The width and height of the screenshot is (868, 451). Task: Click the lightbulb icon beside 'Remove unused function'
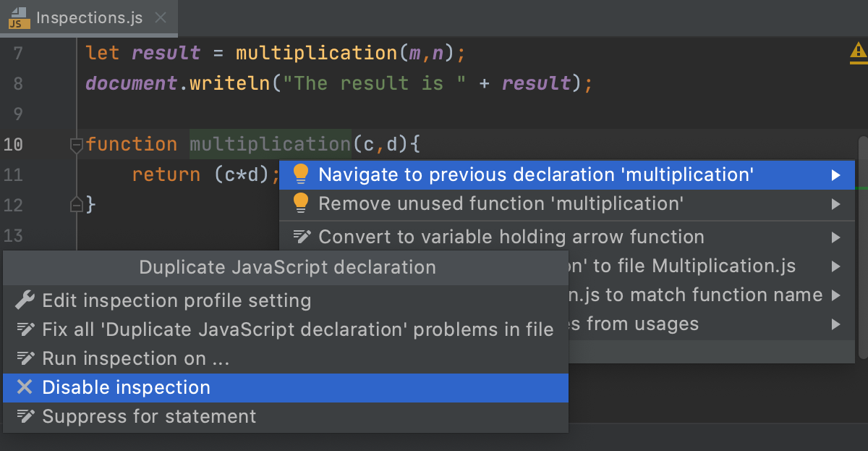(x=299, y=203)
